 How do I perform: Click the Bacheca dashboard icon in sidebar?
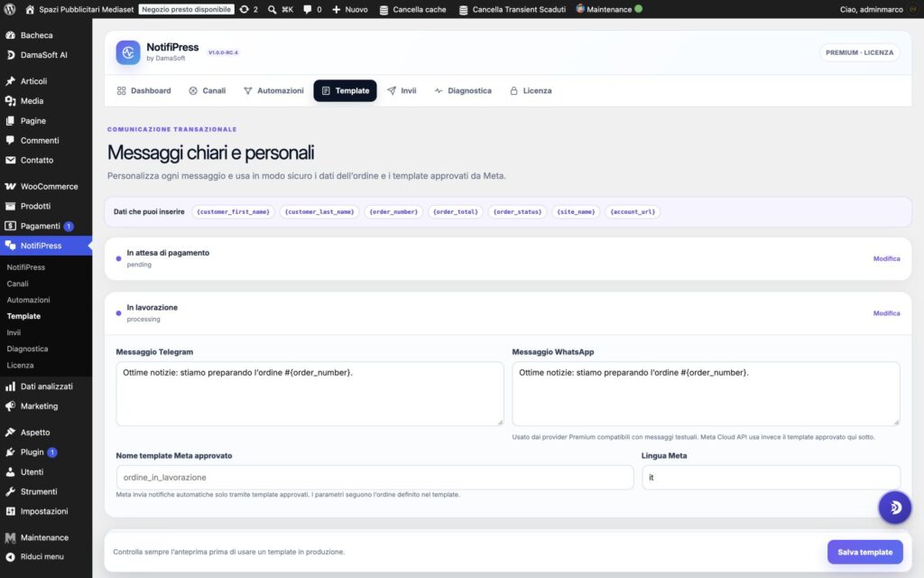10,35
